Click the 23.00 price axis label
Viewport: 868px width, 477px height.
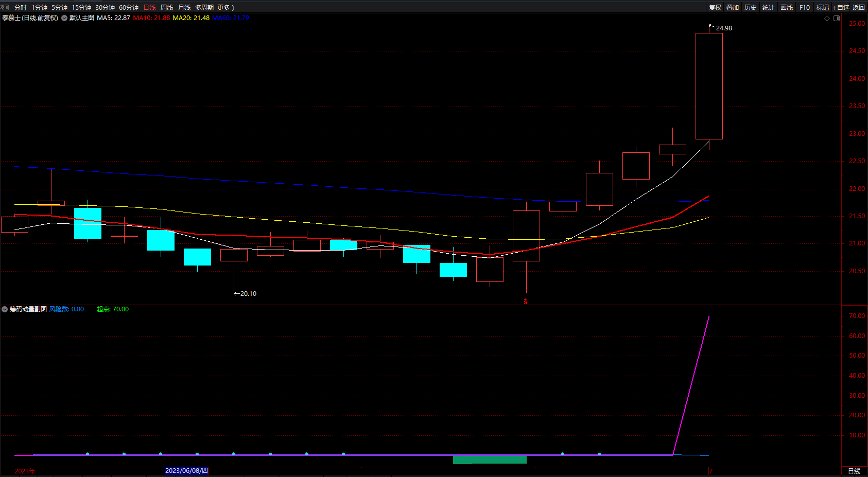point(857,134)
